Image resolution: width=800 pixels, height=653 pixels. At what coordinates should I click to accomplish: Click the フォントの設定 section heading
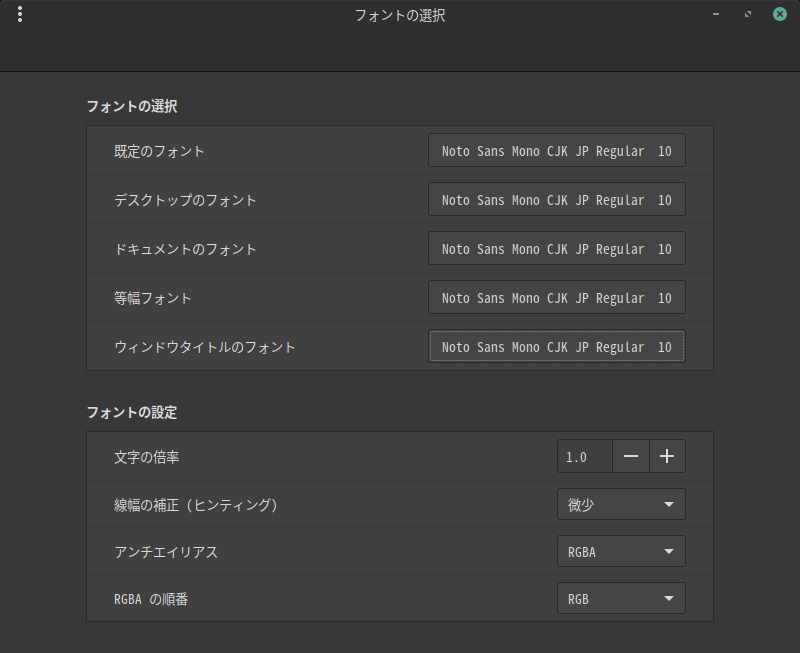(x=132, y=412)
